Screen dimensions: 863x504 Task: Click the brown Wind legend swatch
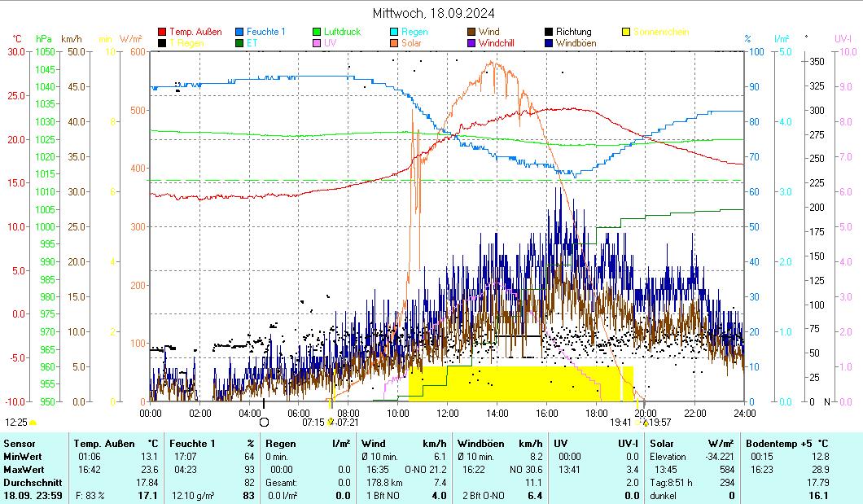pyautogui.click(x=471, y=32)
